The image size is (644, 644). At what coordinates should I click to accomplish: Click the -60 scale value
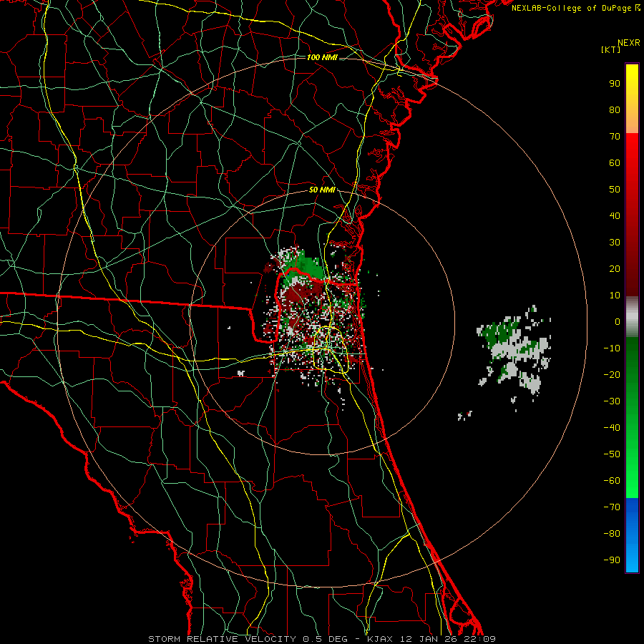(x=612, y=481)
